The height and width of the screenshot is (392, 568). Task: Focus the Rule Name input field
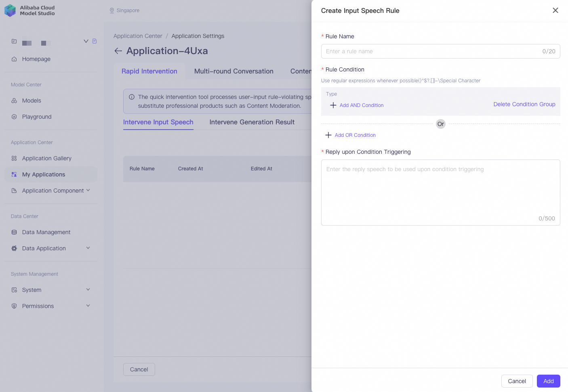click(440, 51)
